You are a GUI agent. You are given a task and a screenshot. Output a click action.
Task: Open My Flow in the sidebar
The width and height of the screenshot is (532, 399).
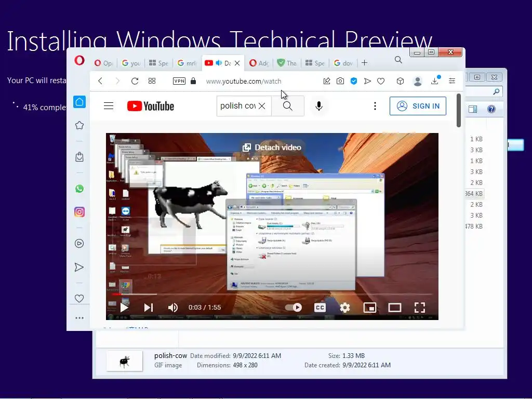(x=79, y=267)
